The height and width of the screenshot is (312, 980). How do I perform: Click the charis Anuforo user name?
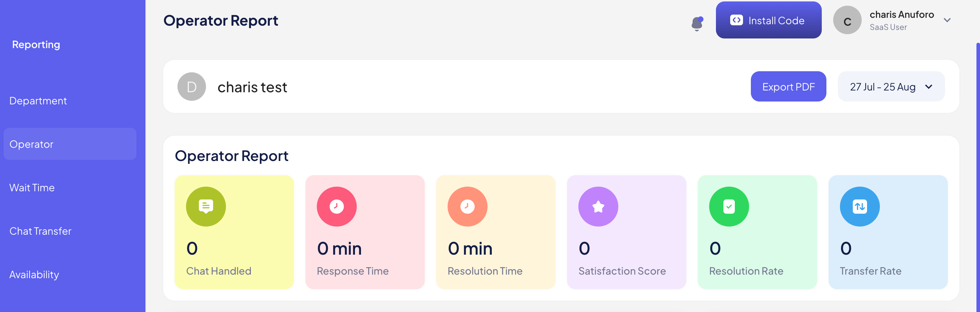[902, 15]
